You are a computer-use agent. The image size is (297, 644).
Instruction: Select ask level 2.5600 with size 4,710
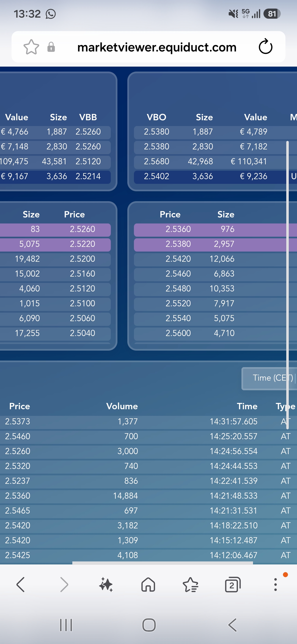(215, 334)
